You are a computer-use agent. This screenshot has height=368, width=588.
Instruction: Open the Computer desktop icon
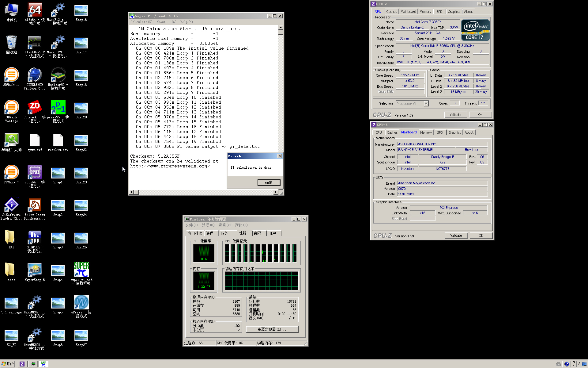(12, 12)
